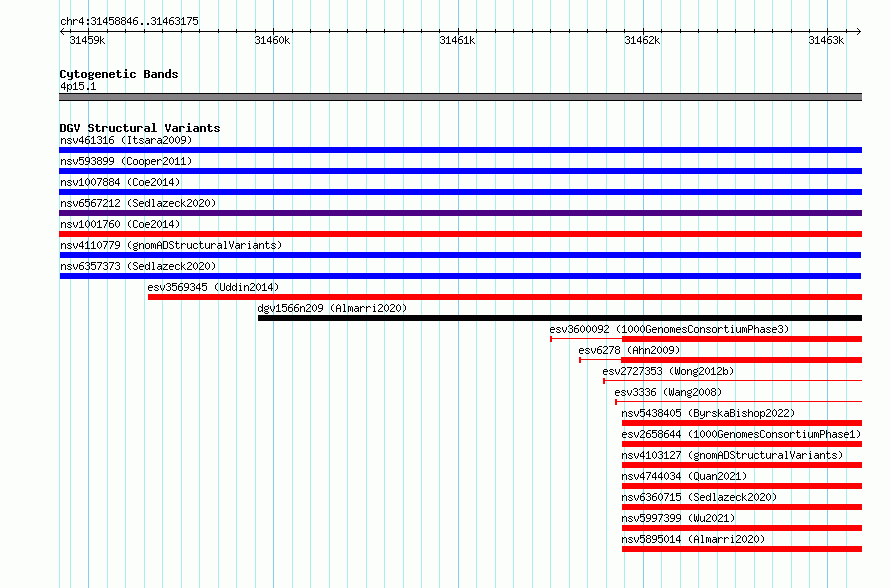890x588 pixels.
Task: Click the gray 4p15.1 cytogenetic band bar
Action: (x=460, y=97)
